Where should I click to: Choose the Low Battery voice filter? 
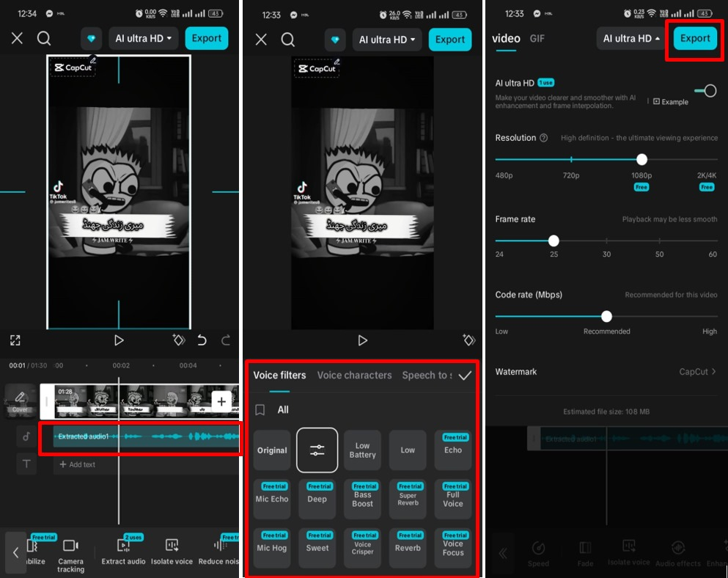pyautogui.click(x=362, y=450)
